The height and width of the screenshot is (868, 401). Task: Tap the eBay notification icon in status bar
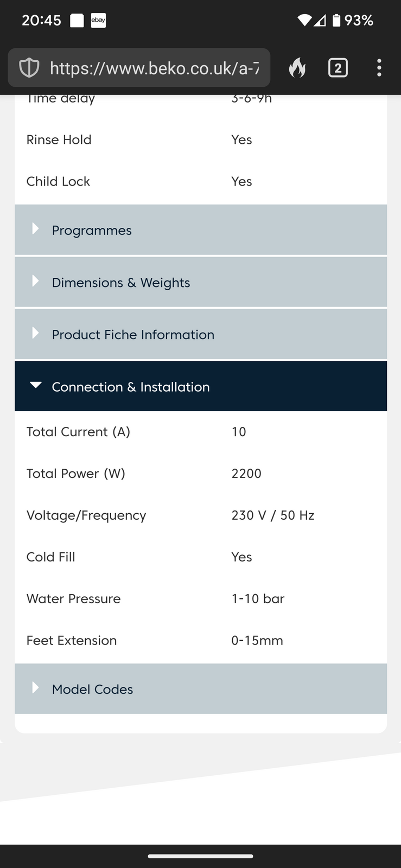98,21
